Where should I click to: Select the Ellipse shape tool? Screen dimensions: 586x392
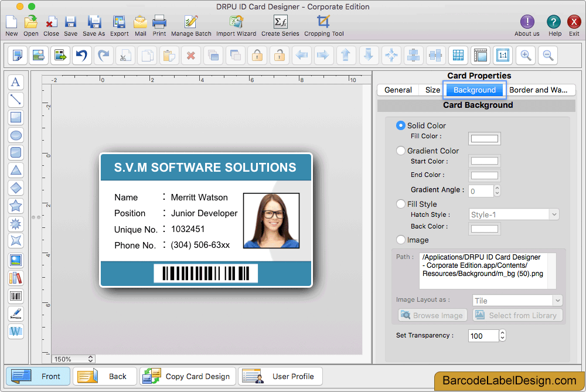pyautogui.click(x=16, y=135)
